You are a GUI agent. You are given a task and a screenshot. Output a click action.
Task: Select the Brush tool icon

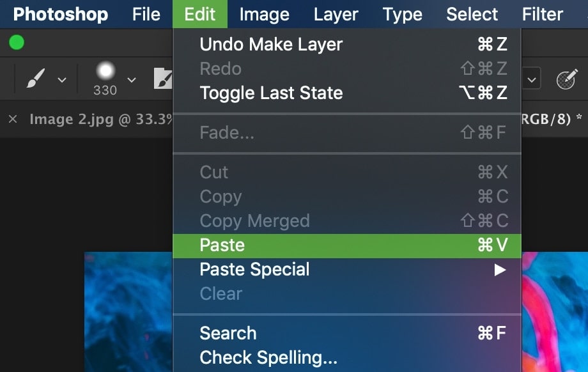(x=36, y=79)
